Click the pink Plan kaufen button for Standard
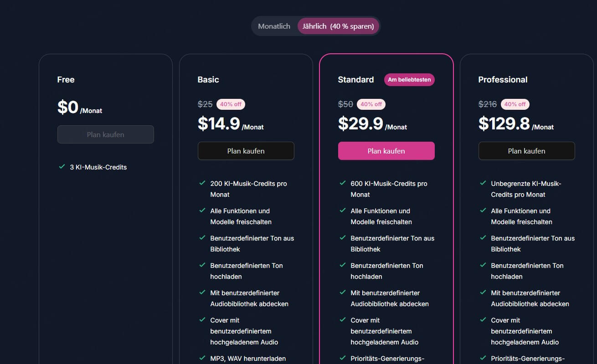 (x=386, y=151)
